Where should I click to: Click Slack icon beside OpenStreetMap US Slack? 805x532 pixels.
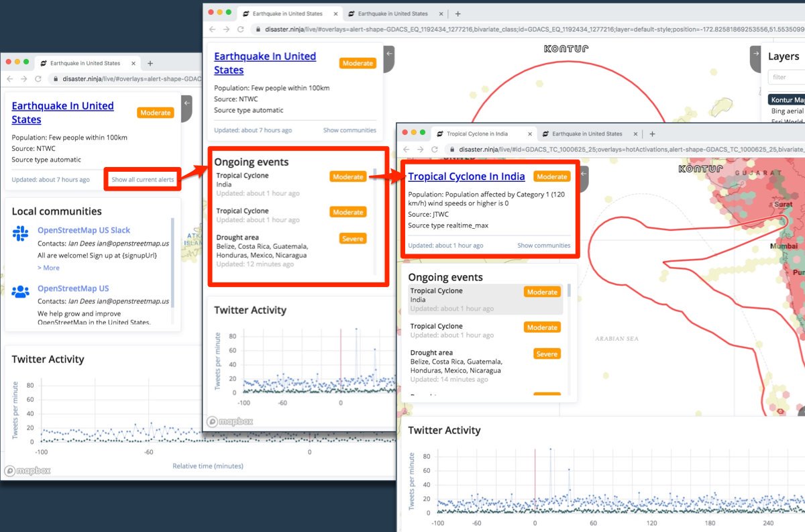tap(20, 233)
